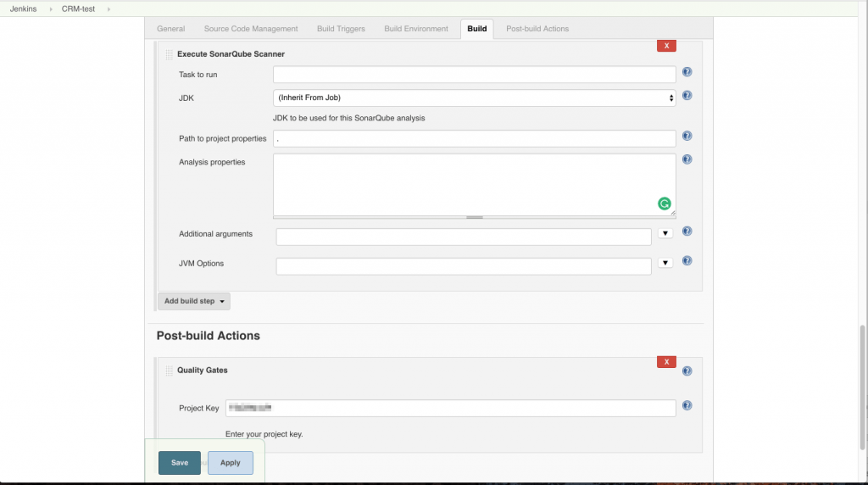
Task: Show help for Project Key field
Action: [x=687, y=406]
